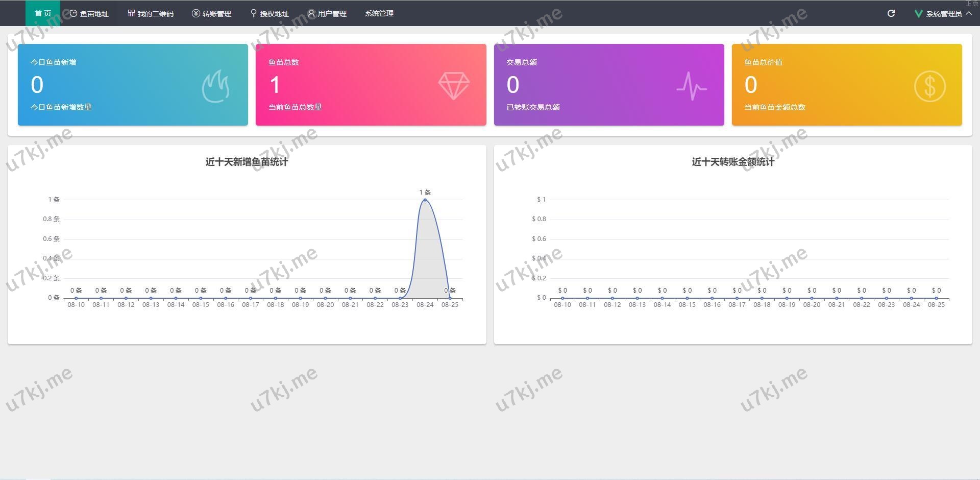Click the diamond icon on pink card

pos(453,85)
